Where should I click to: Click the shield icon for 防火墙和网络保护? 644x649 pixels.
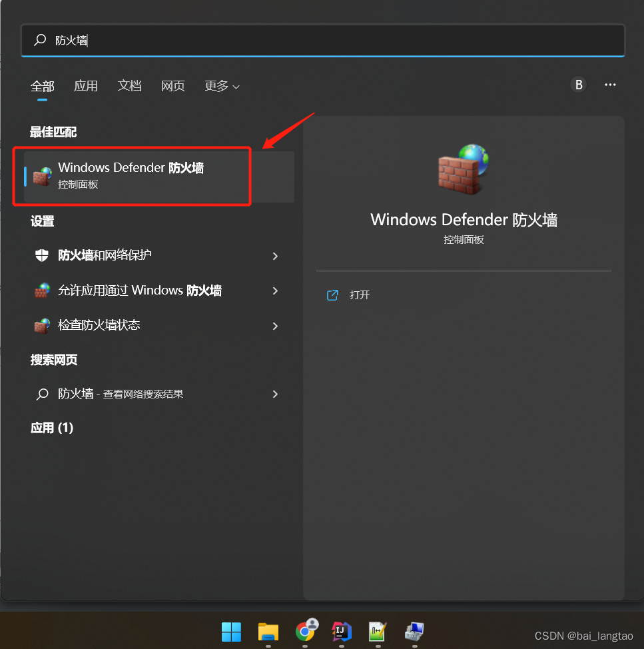pyautogui.click(x=42, y=255)
